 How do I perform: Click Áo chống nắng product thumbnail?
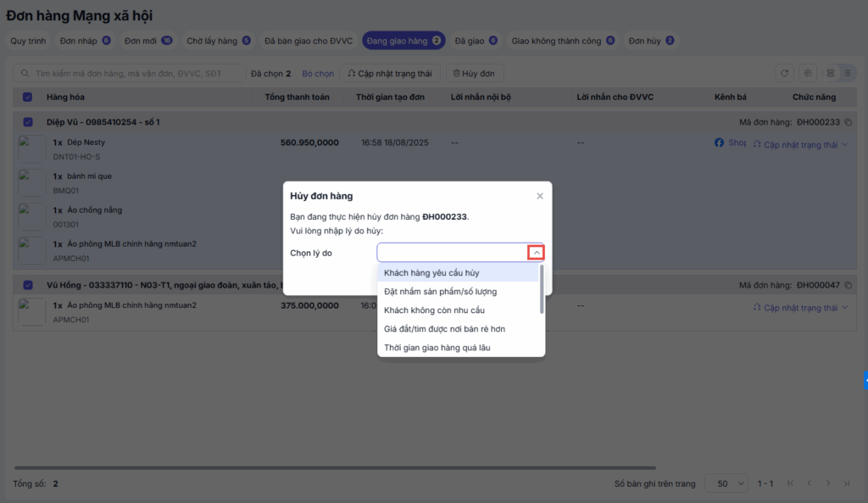[x=31, y=216]
